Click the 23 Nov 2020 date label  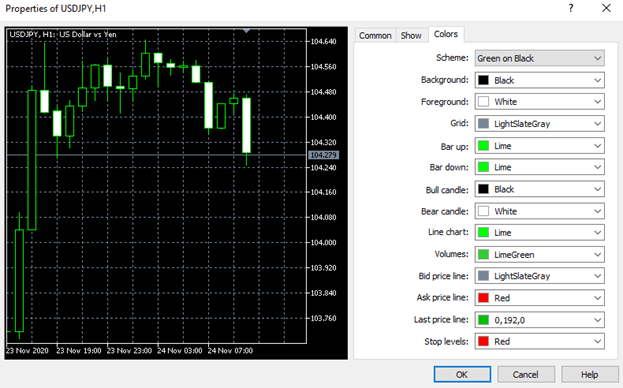click(x=27, y=351)
